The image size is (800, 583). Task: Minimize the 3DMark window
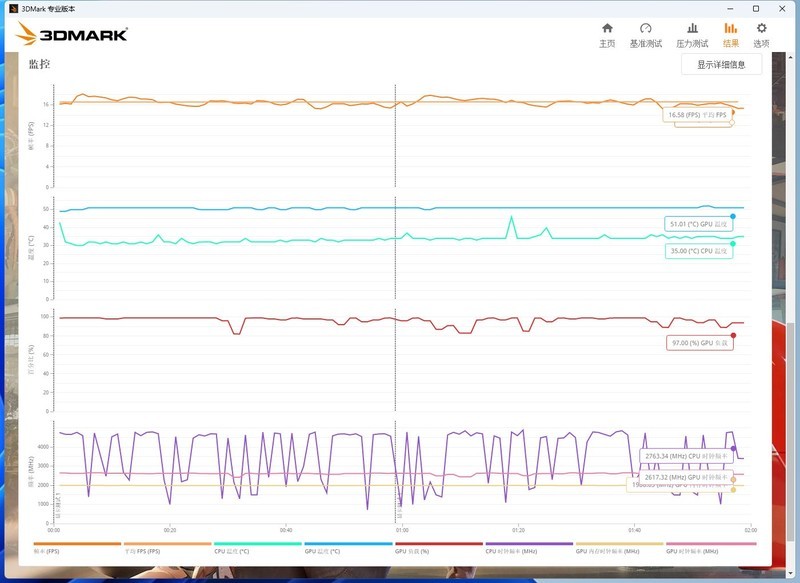pos(731,9)
